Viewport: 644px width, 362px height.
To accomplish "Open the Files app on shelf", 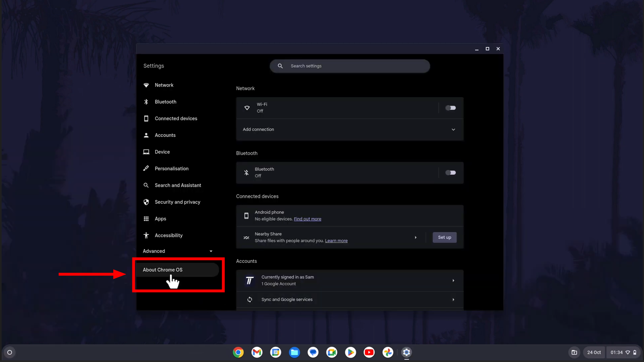I will click(x=294, y=352).
